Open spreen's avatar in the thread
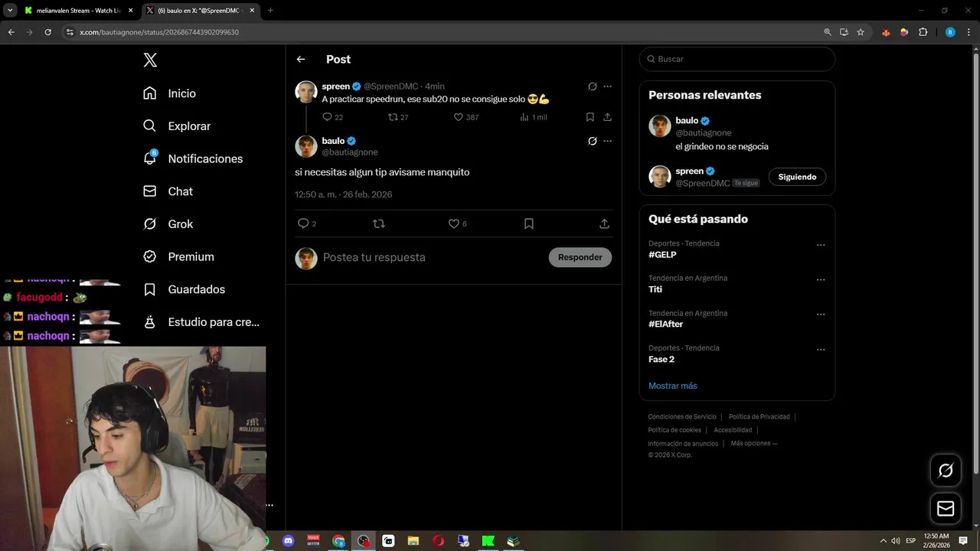Image resolution: width=980 pixels, height=551 pixels. (x=306, y=92)
